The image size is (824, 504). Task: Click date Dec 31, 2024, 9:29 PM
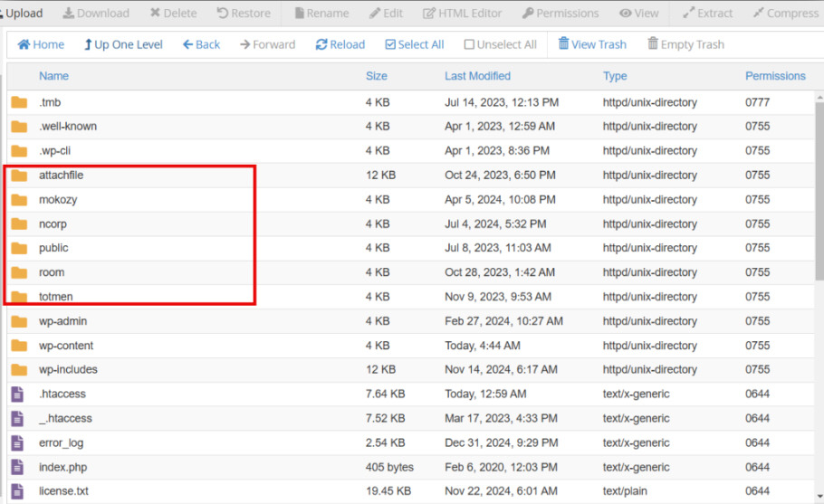coord(502,443)
